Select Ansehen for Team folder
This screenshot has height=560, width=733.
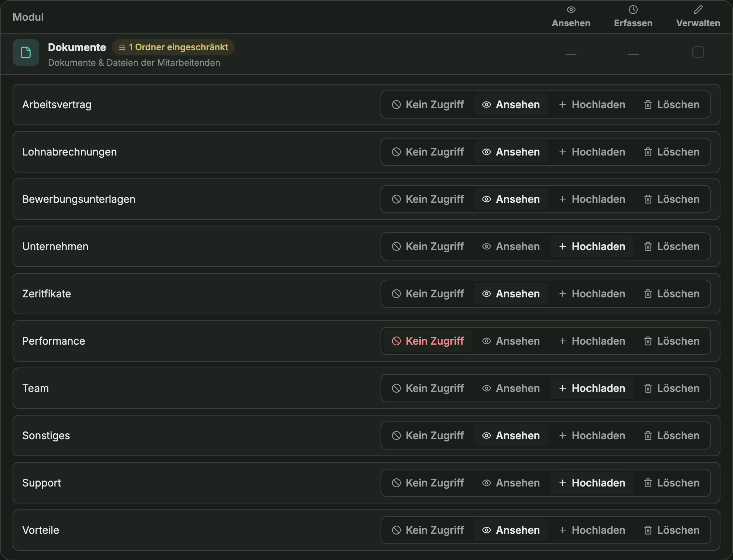(x=511, y=388)
